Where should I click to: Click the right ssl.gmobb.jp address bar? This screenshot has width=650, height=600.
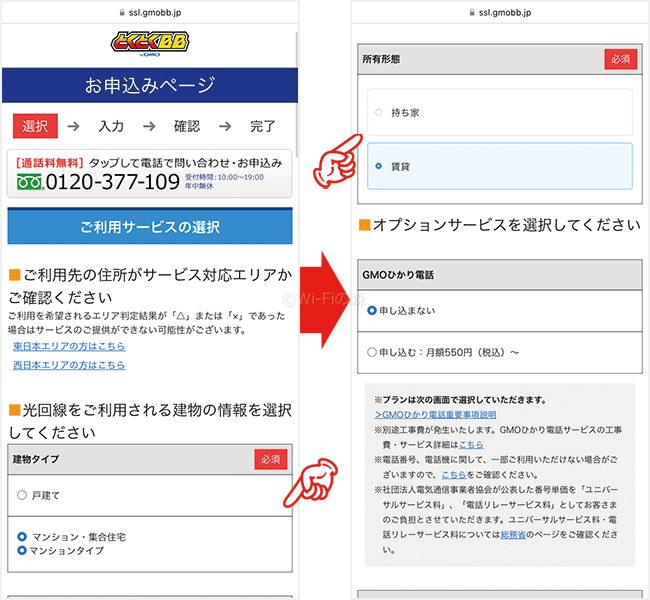pos(500,13)
